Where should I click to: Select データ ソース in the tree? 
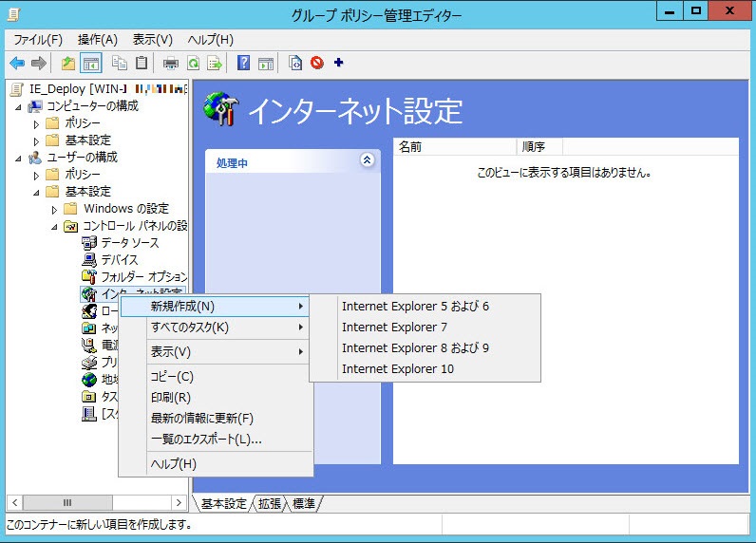point(130,243)
